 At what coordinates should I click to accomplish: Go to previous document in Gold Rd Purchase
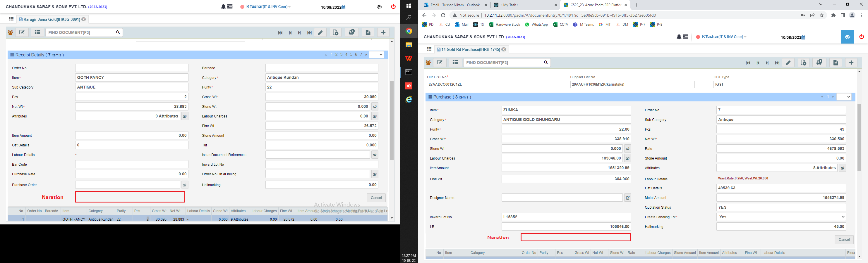coord(758,63)
